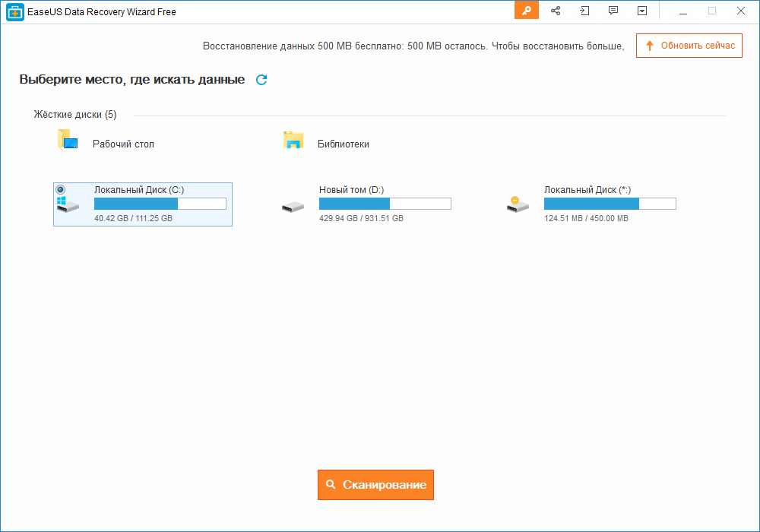Screen dimensions: 760x532
Task: Select the Libraries folder icon
Action: click(293, 140)
